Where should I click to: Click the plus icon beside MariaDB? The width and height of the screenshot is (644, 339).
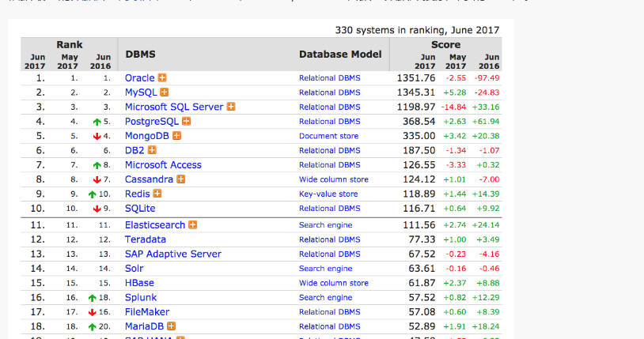click(171, 326)
